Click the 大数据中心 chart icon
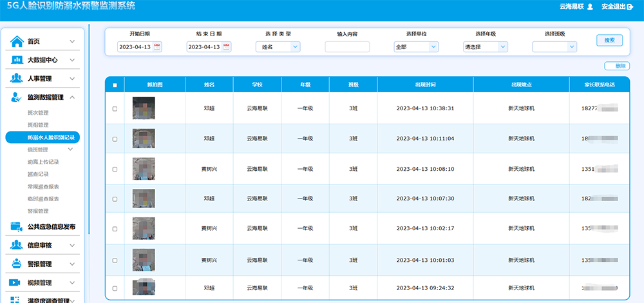The image size is (644, 303). click(17, 60)
